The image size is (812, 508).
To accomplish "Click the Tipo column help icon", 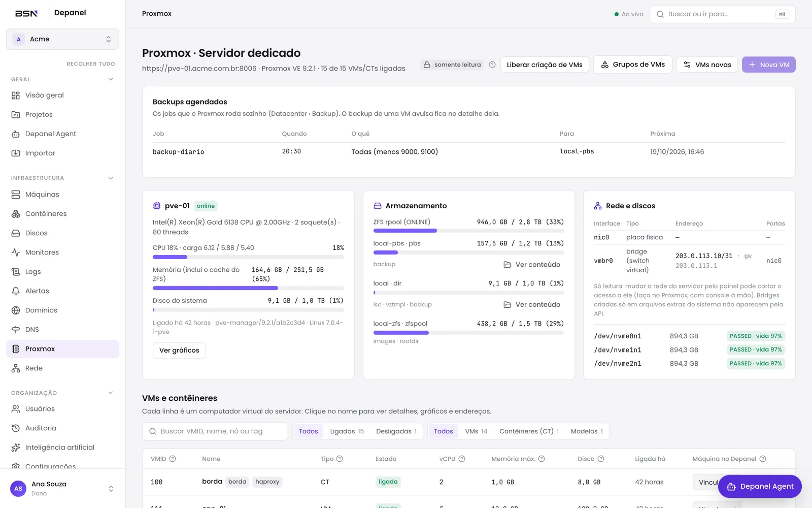I will coord(340,459).
